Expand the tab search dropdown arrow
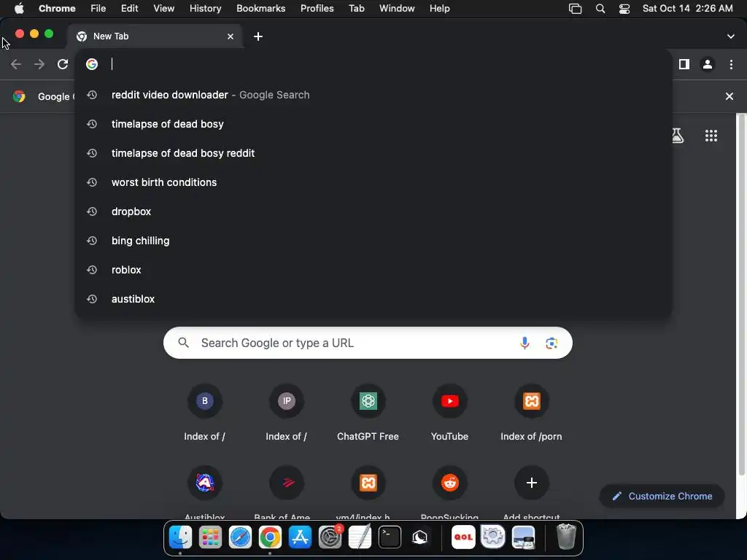 point(731,36)
